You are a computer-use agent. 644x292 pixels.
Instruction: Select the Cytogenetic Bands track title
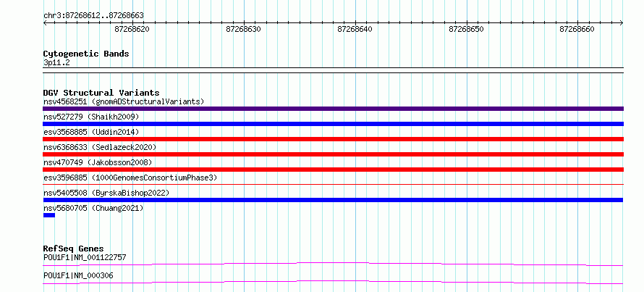click(x=86, y=54)
